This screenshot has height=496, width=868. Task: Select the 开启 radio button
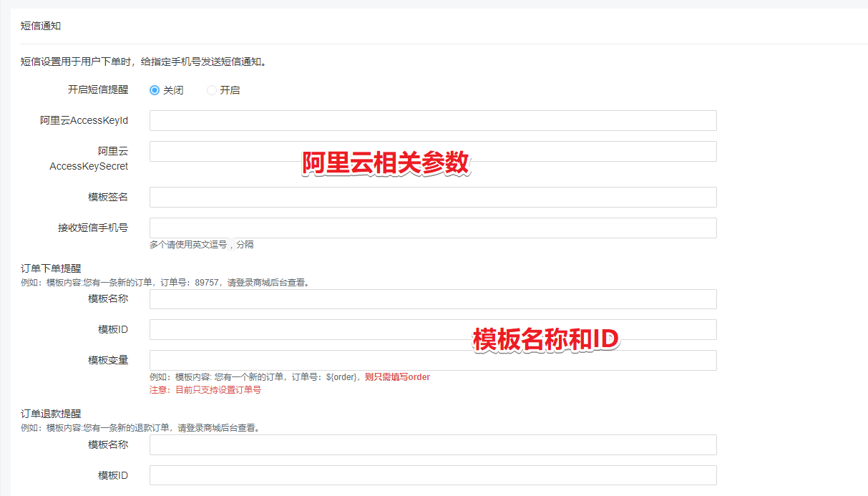211,90
